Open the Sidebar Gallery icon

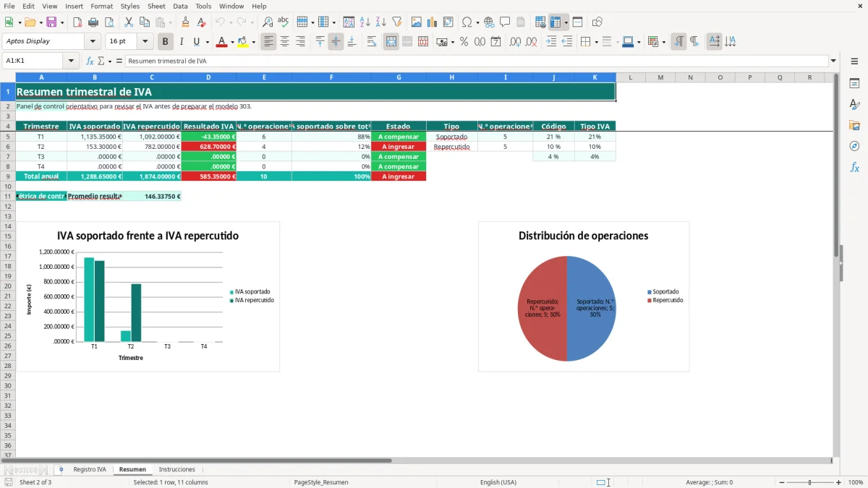click(854, 125)
